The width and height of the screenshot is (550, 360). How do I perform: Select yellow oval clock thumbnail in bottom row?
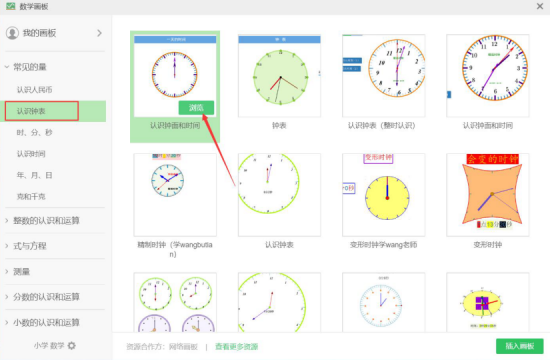[x=488, y=302]
